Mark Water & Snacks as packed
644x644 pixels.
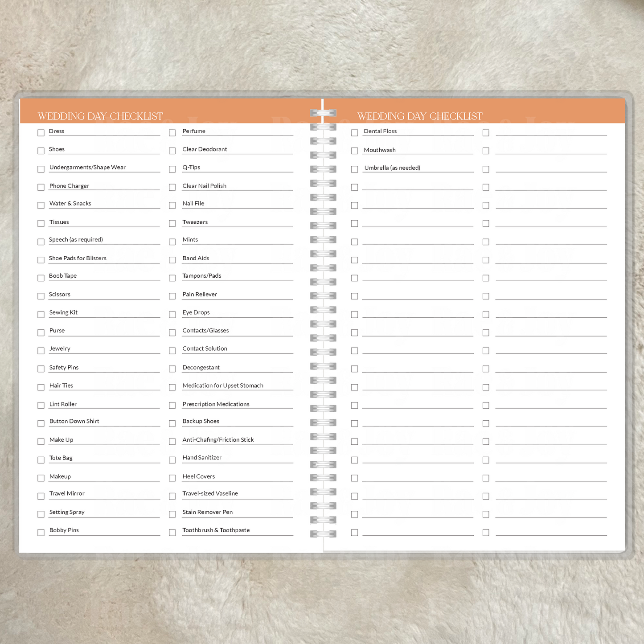point(41,205)
